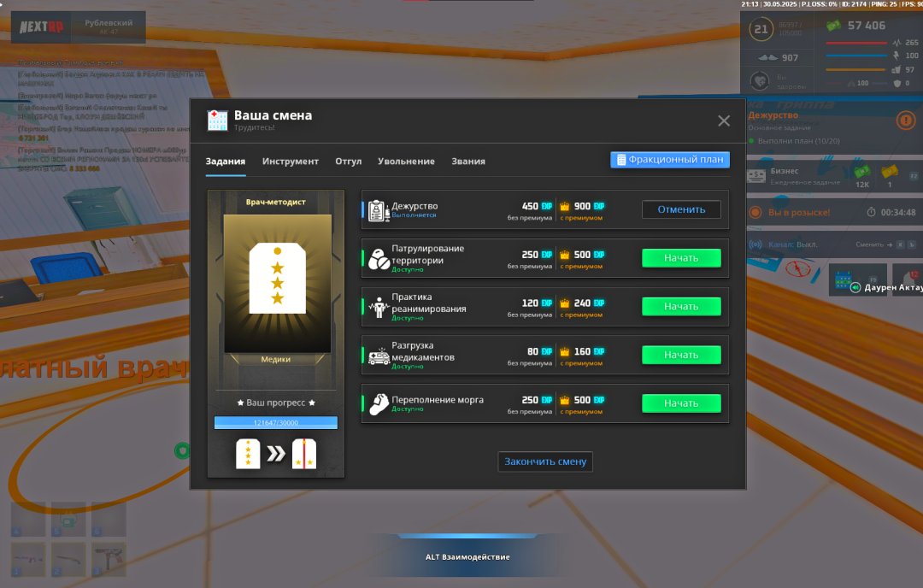Click the current three-star rank icon
The height and width of the screenshot is (588, 923).
248,454
